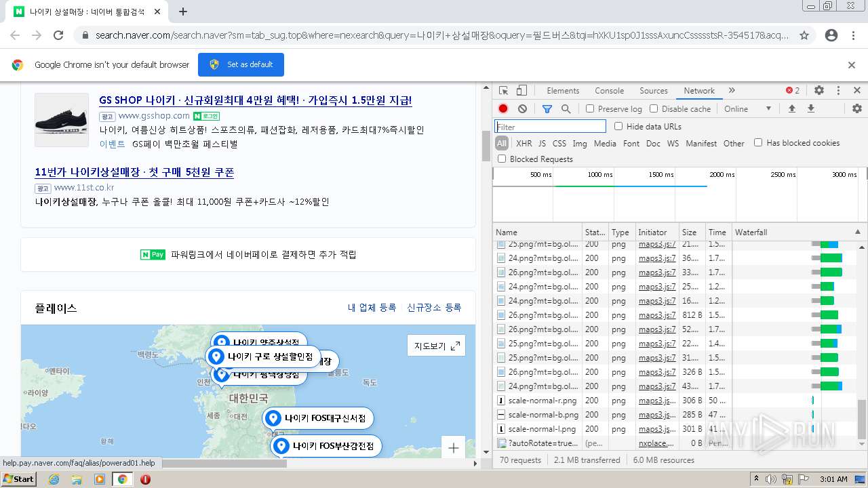Image resolution: width=868 pixels, height=488 pixels.
Task: Zoom in on the map
Action: 454,447
